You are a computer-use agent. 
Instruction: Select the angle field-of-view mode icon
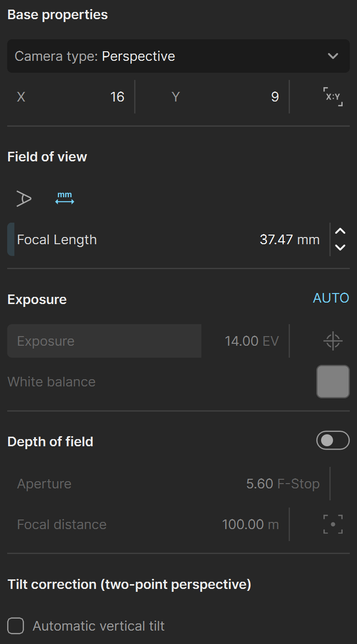(23, 198)
